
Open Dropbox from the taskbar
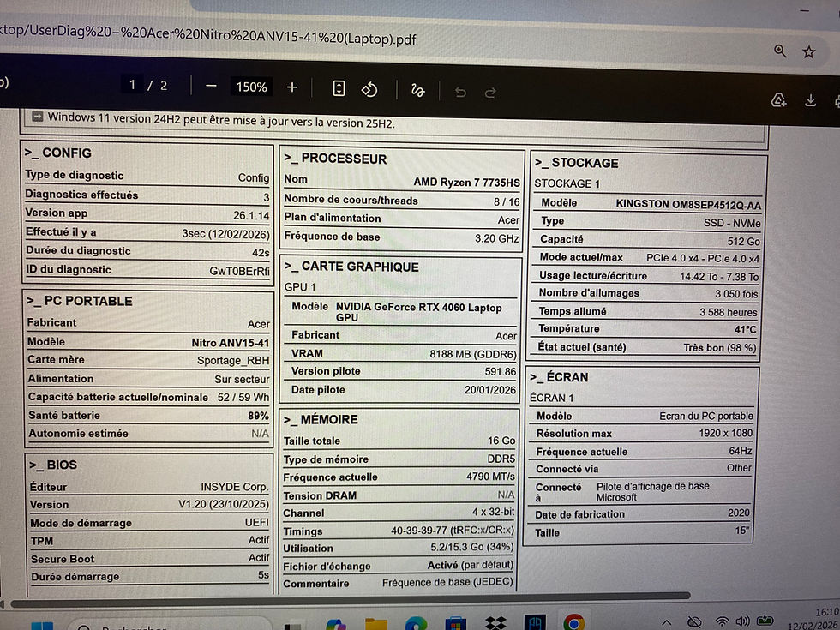(x=495, y=623)
